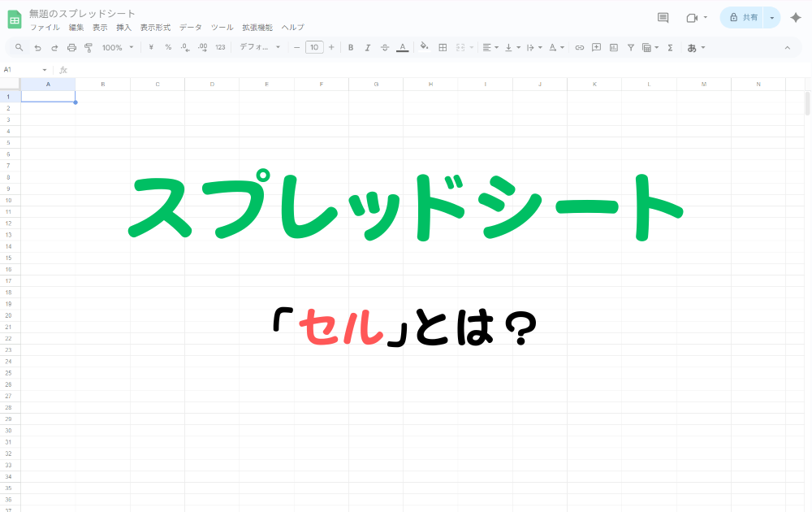Open the Gemini sparkle icon

point(796,18)
